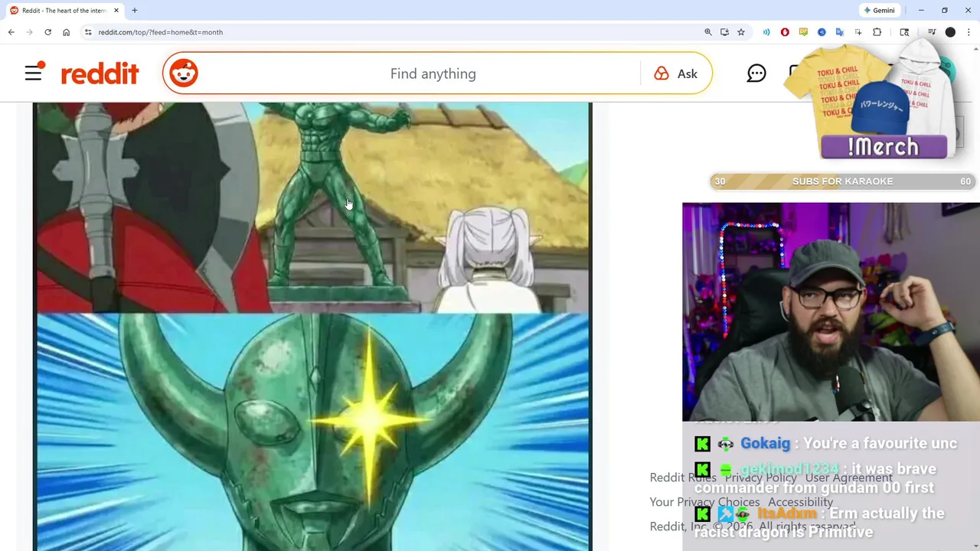Open the Accessibility link
Image resolution: width=980 pixels, height=551 pixels.
point(800,502)
